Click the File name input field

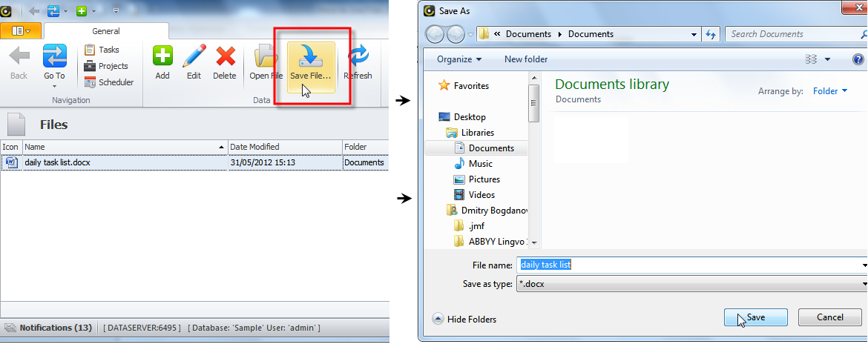click(690, 265)
